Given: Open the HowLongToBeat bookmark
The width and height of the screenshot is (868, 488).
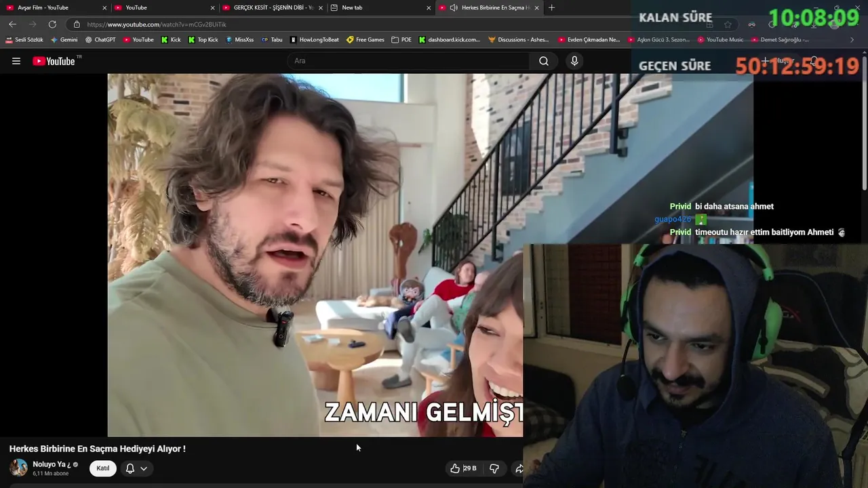Looking at the screenshot, I should point(315,40).
